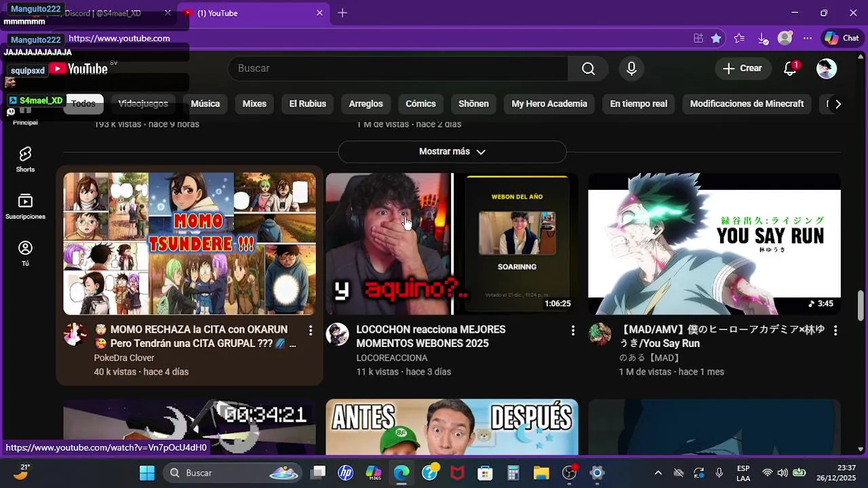Show more filter chips with right arrow
Image resolution: width=868 pixels, height=488 pixels.
click(x=838, y=104)
